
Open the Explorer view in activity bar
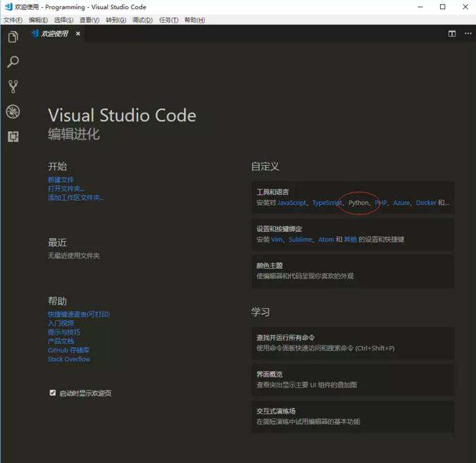(x=13, y=37)
